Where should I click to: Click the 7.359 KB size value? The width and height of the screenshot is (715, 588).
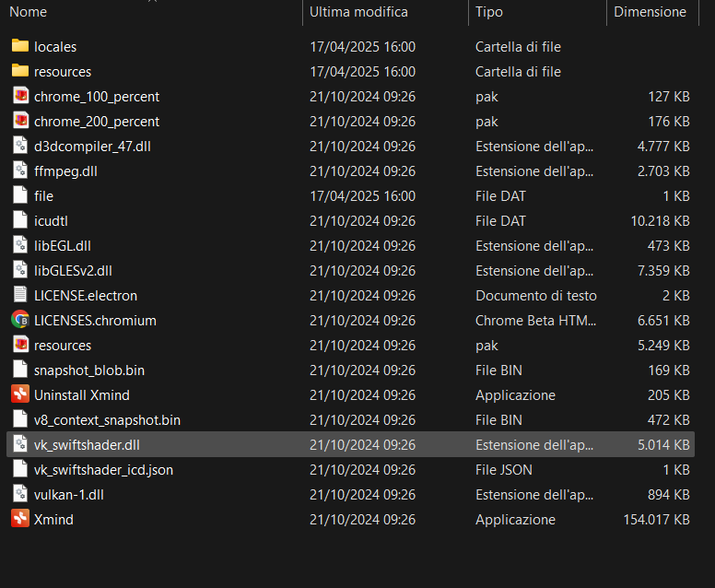pos(663,271)
